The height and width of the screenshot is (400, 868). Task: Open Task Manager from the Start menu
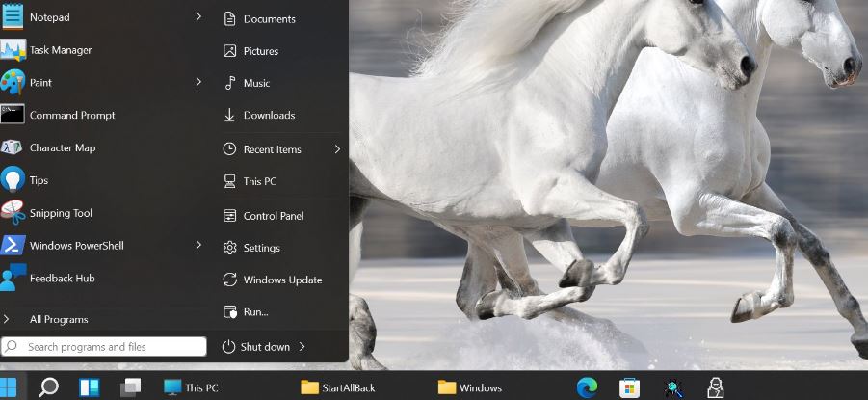[60, 50]
